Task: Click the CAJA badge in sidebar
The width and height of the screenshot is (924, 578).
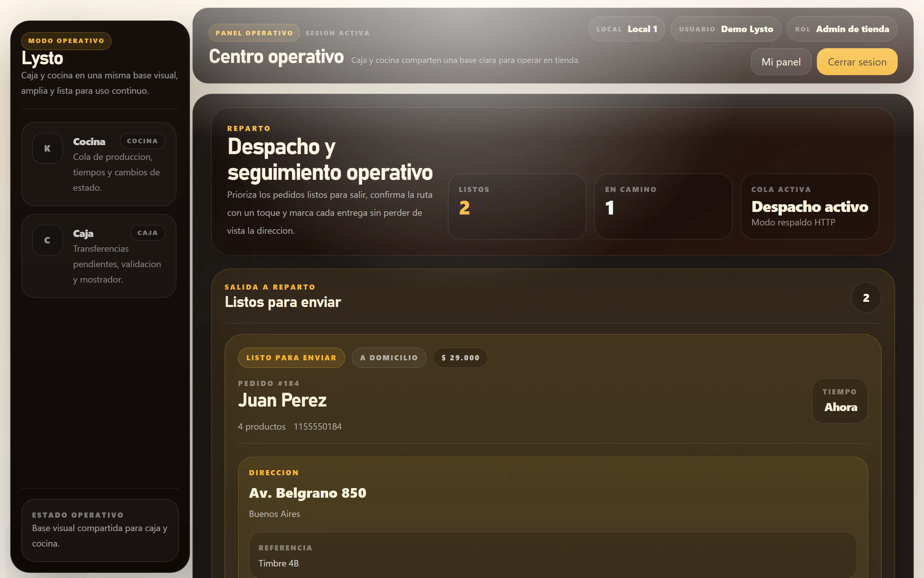Action: (x=148, y=233)
